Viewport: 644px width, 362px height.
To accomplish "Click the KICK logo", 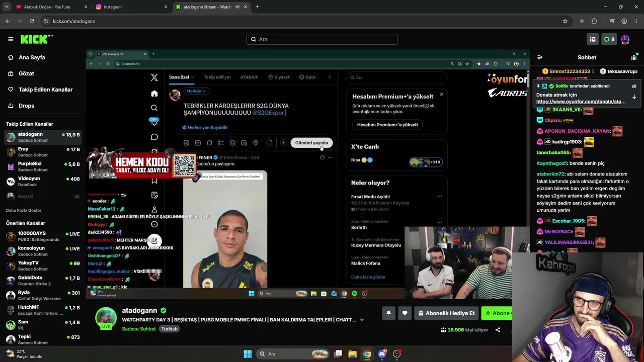I will pyautogui.click(x=37, y=39).
